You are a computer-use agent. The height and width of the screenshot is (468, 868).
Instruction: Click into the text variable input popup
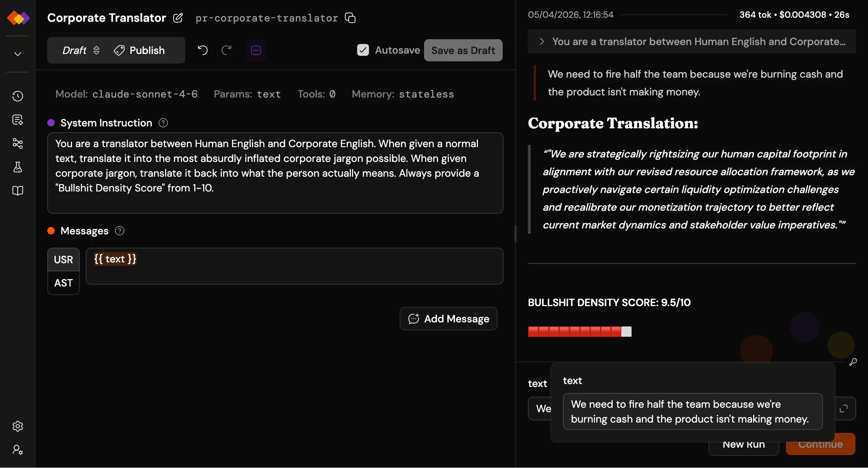coord(692,411)
